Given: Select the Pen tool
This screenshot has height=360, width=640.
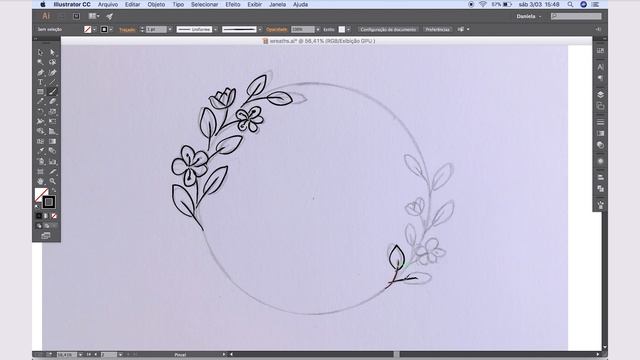Looking at the screenshot, I should tap(40, 72).
